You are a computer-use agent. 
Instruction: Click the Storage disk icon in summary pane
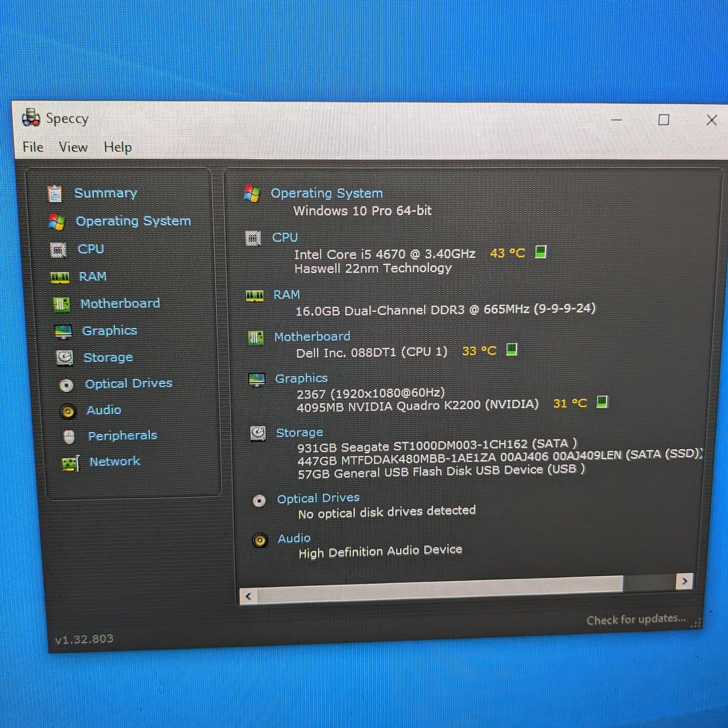pos(258,433)
